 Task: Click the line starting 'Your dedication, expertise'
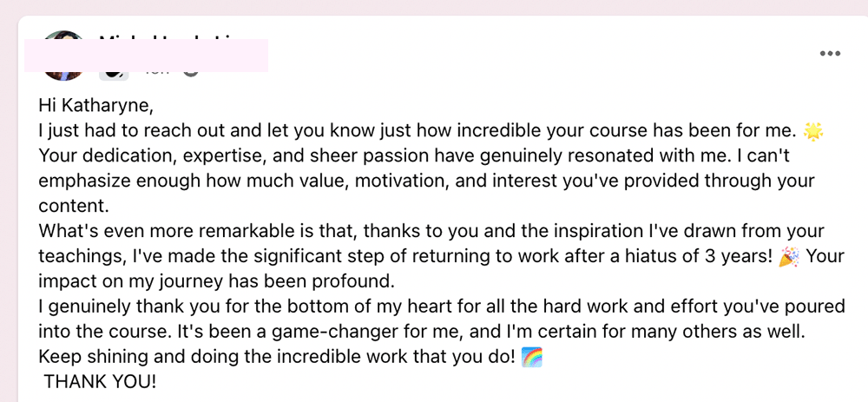(x=413, y=156)
